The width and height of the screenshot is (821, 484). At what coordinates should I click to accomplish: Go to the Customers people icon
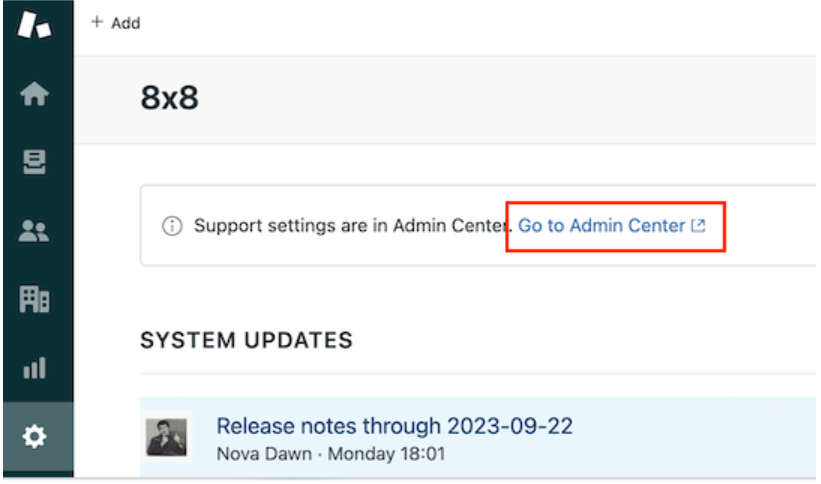point(35,231)
